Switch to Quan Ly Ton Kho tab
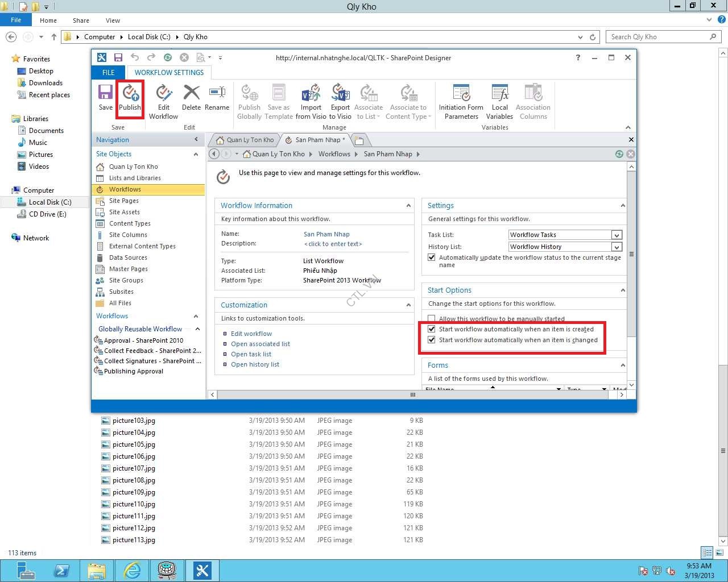 pos(245,140)
